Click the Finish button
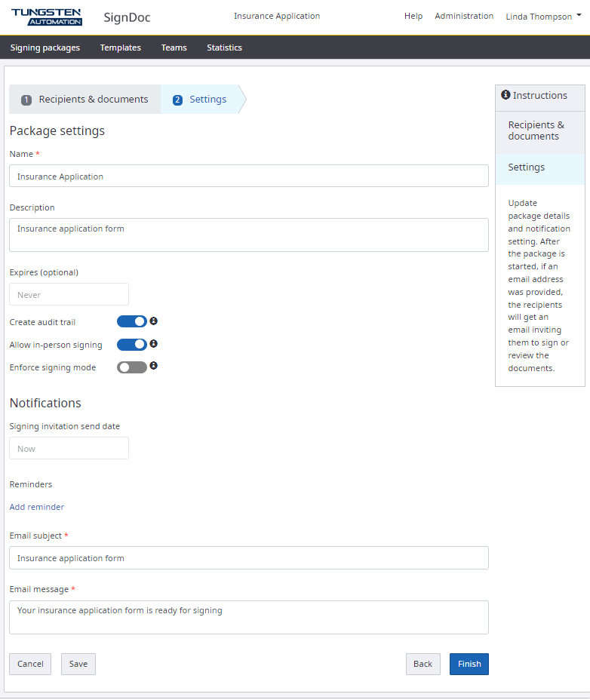This screenshot has height=700, width=590. [x=469, y=664]
